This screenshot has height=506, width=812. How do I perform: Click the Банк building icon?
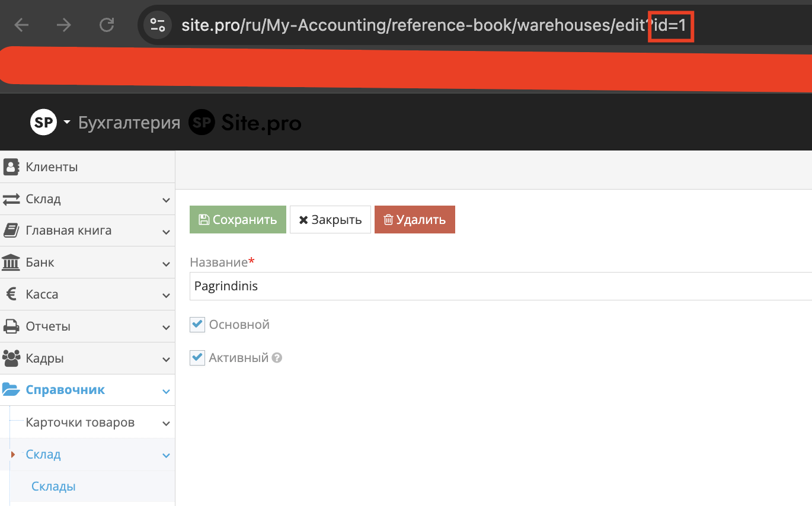(11, 262)
